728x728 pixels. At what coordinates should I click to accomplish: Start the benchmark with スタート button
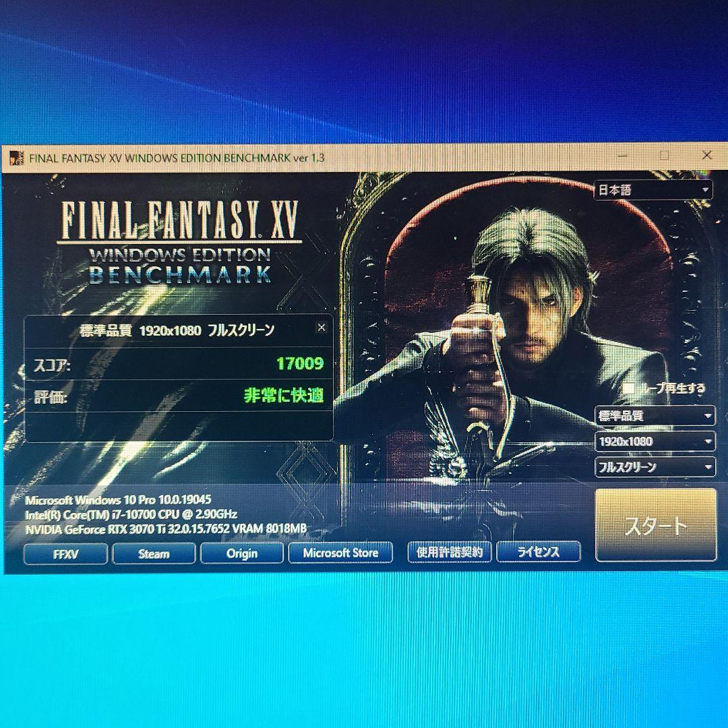point(656,525)
